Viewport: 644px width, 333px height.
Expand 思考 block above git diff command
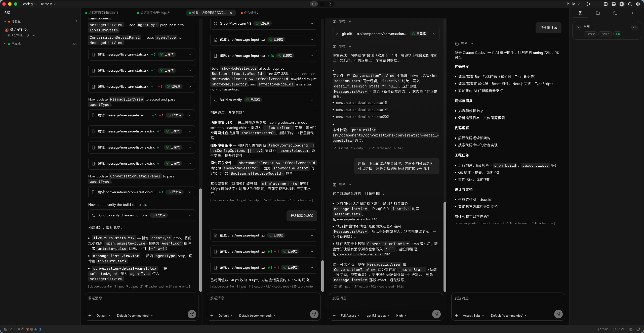pyautogui.click(x=342, y=21)
